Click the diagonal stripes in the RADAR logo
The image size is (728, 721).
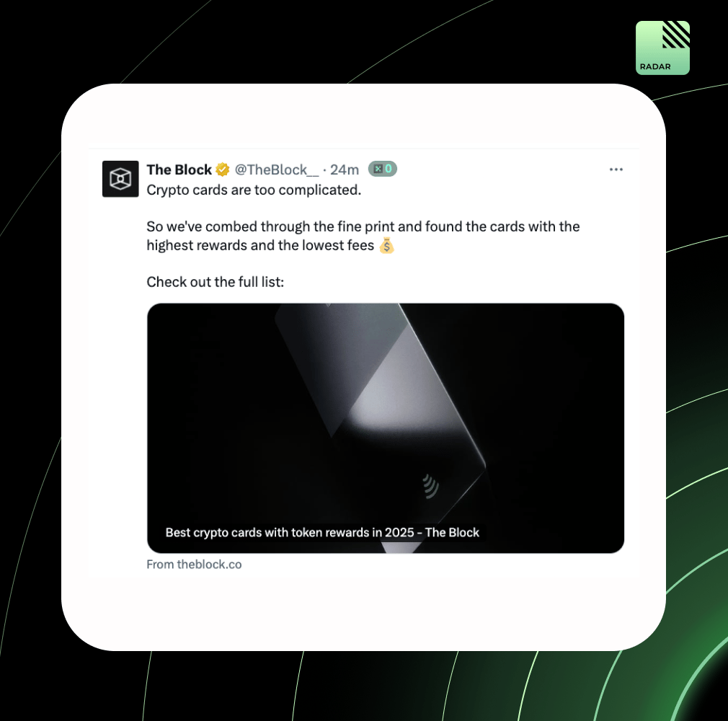[676, 35]
